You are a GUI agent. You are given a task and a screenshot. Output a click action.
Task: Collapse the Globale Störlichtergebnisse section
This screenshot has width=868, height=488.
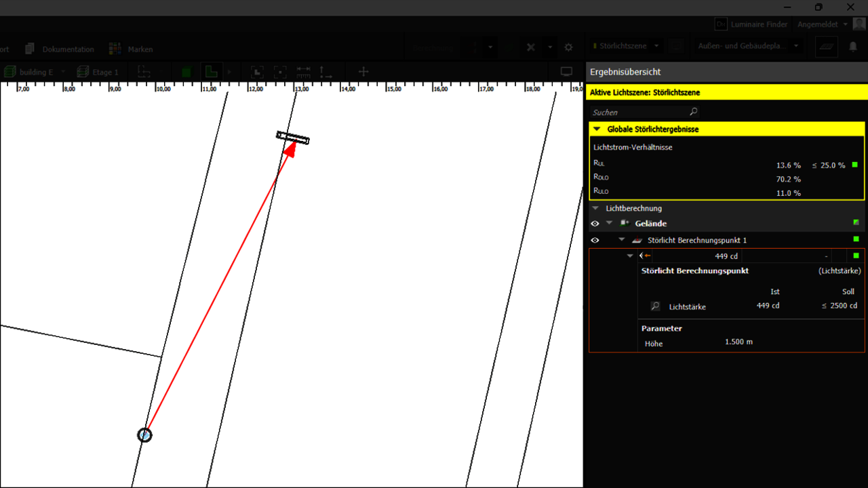[x=597, y=129]
